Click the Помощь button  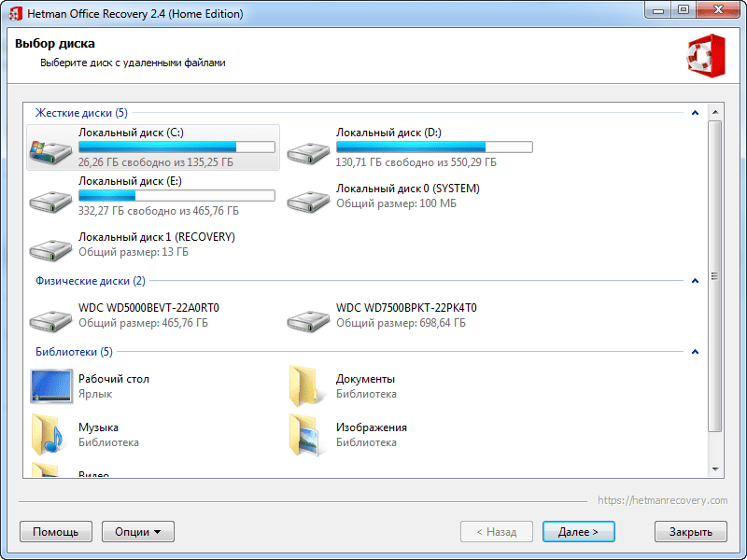(56, 532)
